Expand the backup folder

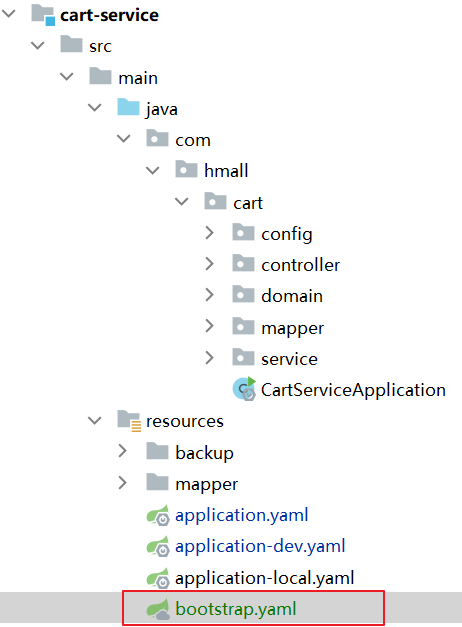point(122,451)
